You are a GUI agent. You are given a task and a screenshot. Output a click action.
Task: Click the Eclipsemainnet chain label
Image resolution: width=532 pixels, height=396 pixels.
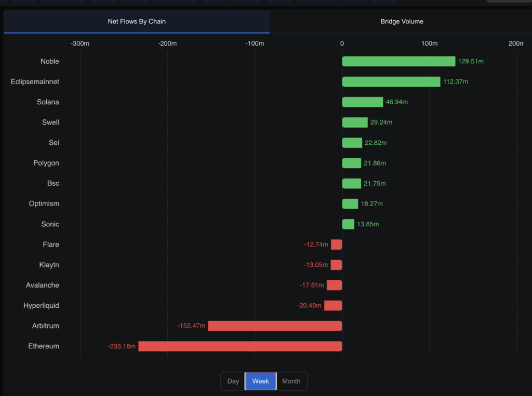[x=35, y=81]
